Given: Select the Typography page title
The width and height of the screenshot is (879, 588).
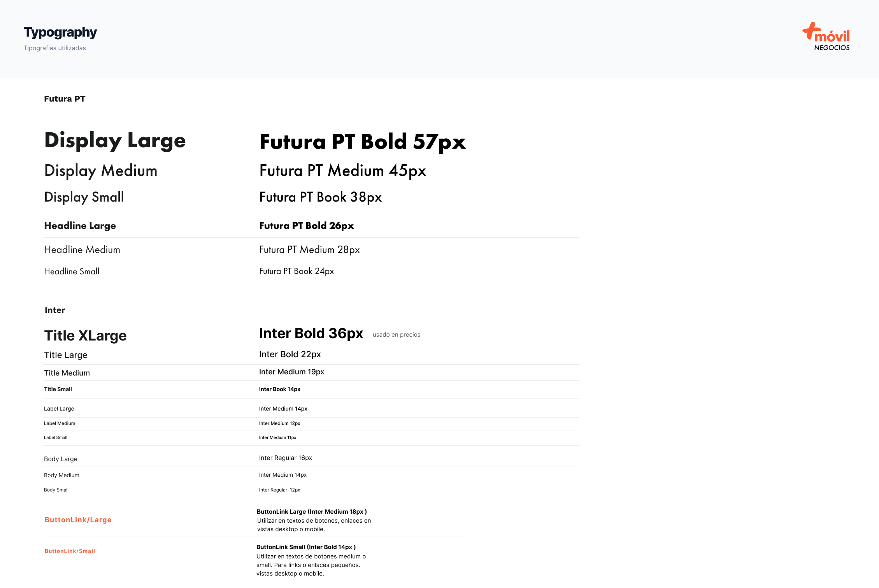Looking at the screenshot, I should pos(60,32).
